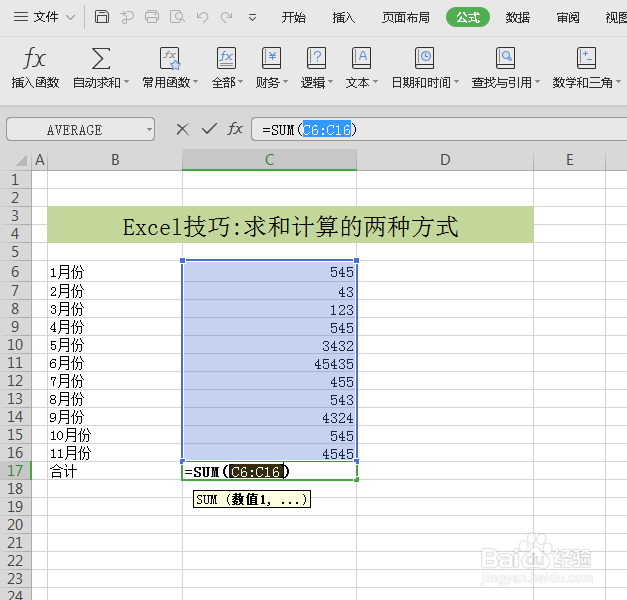Click cell C17 editing =SUM(C6:C16)

point(270,471)
